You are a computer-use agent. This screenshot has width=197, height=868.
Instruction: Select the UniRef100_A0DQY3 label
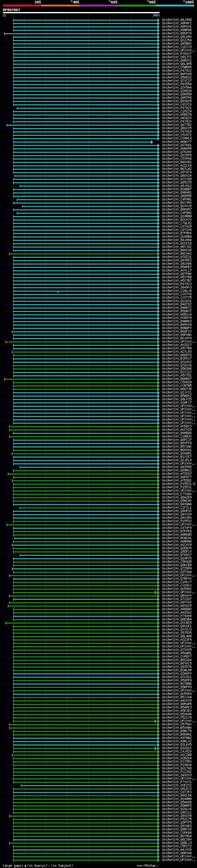point(177,426)
